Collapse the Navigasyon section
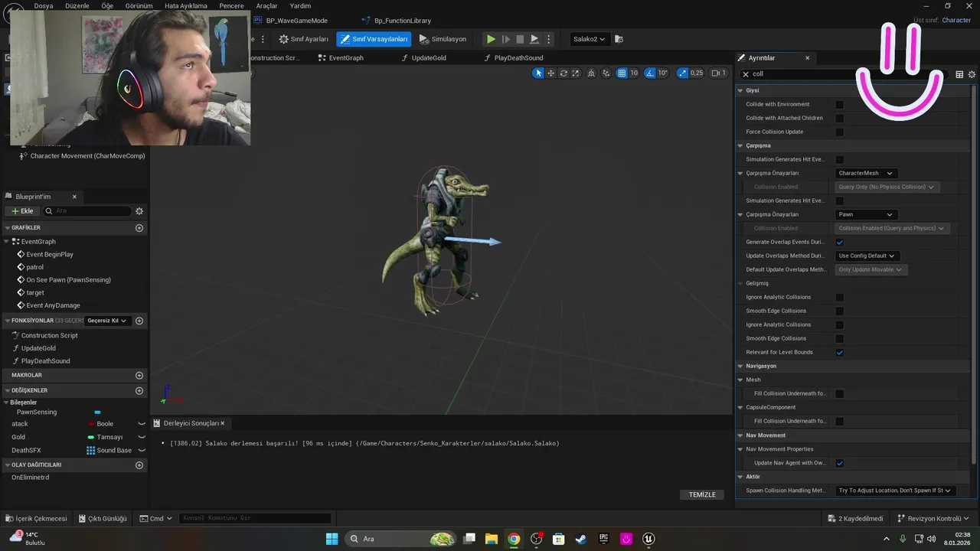980x551 pixels. (740, 366)
